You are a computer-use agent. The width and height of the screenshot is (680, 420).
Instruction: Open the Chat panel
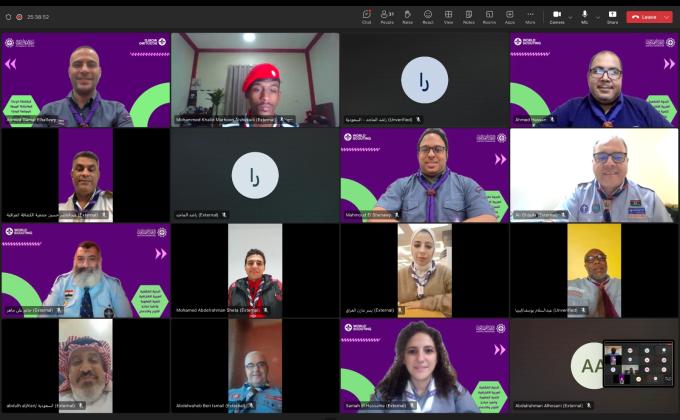point(366,16)
